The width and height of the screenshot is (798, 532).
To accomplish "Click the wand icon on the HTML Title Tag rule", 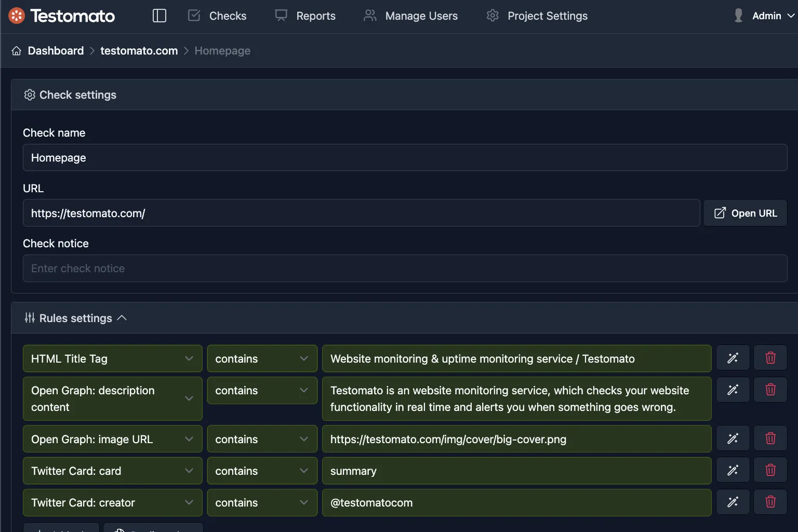I will (x=733, y=357).
